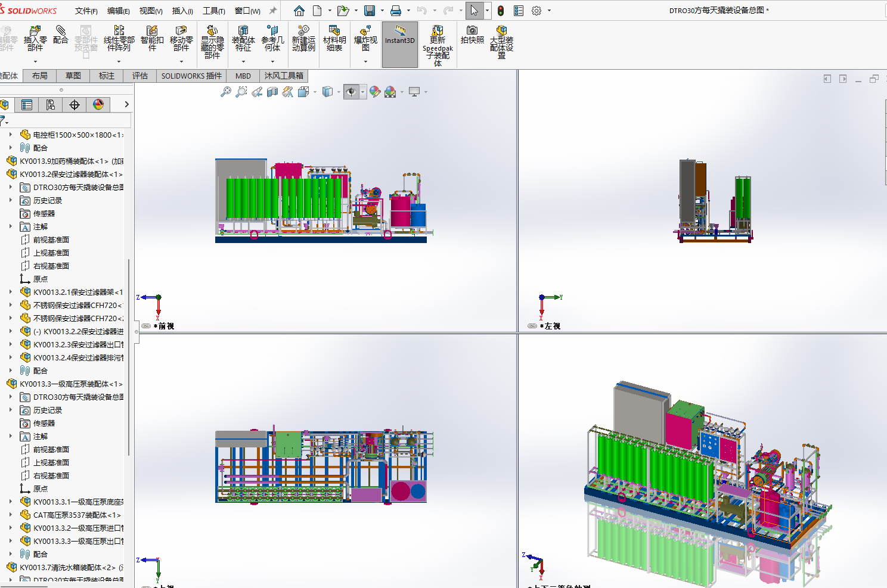The width and height of the screenshot is (887, 588).
Task: Click Exploded View (爆炸视图)
Action: click(x=365, y=39)
